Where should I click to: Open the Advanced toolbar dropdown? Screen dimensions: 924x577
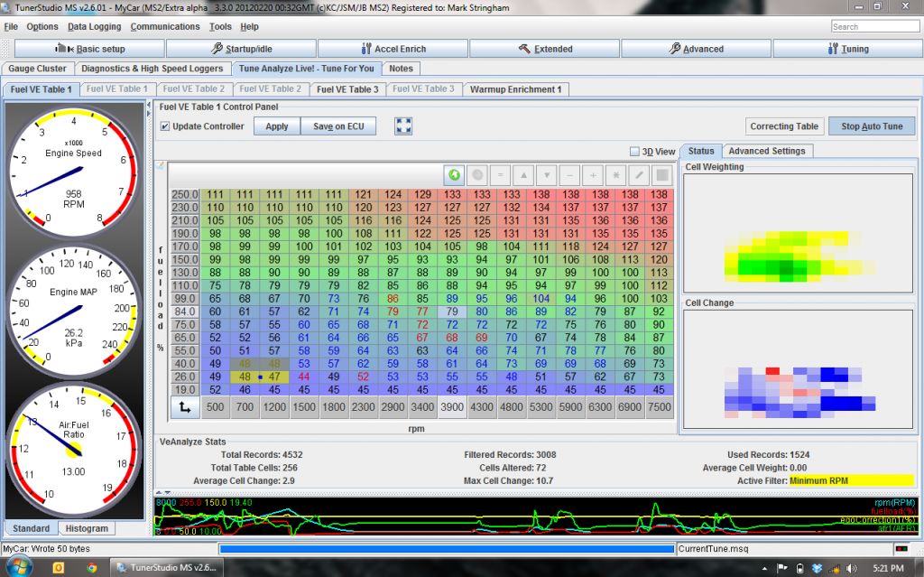pyautogui.click(x=696, y=49)
